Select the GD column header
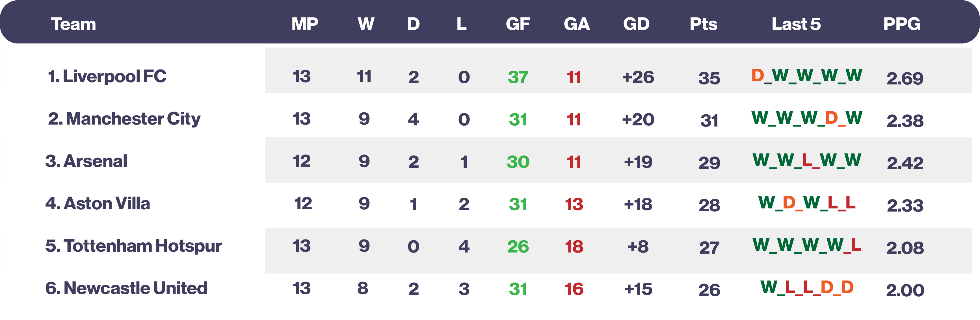Image resolution: width=980 pixels, height=320 pixels. (636, 24)
